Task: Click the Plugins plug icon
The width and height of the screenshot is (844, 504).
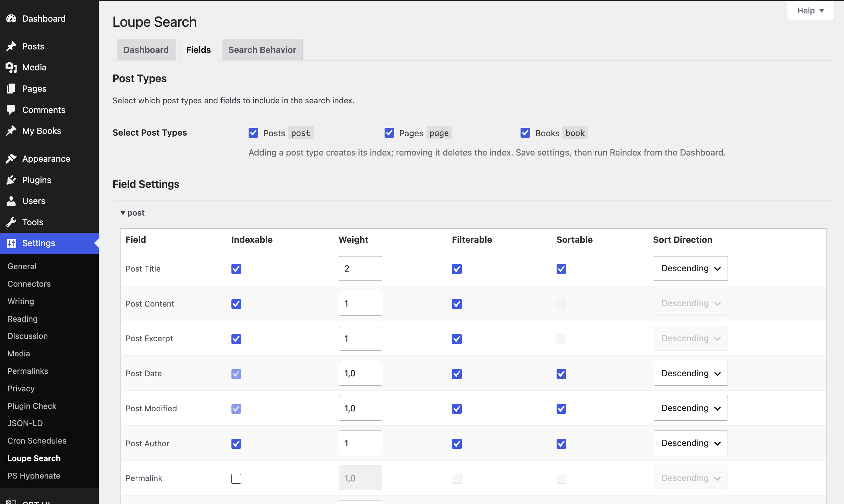Action: 11,180
